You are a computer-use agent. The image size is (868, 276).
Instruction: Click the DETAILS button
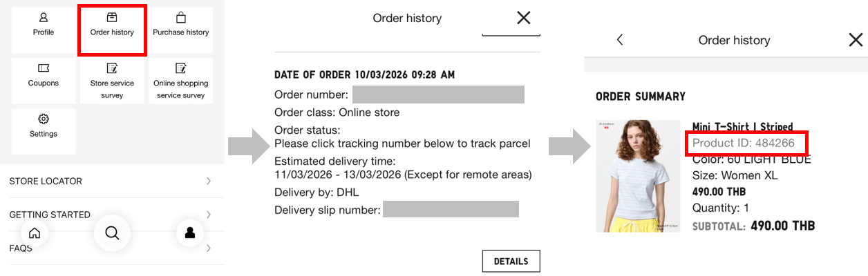[511, 262]
